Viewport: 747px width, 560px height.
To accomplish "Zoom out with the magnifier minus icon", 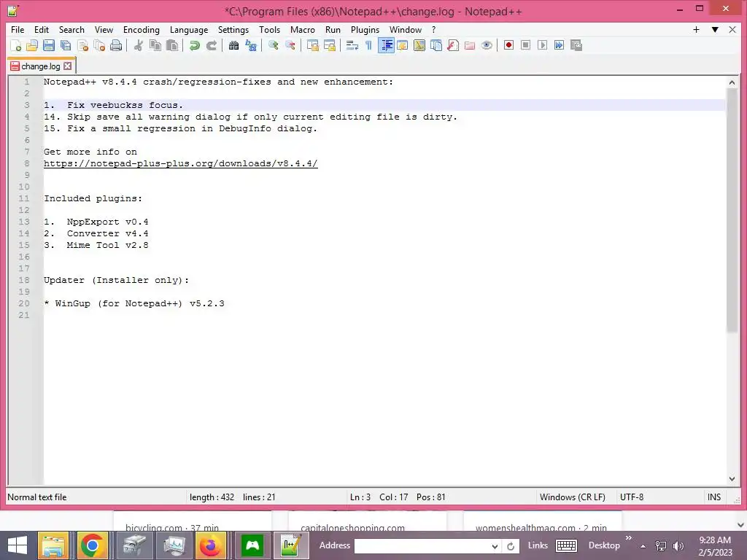I will [290, 45].
